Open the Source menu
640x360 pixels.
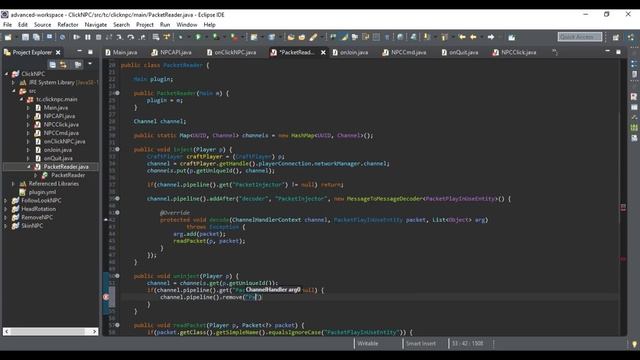pos(42,24)
